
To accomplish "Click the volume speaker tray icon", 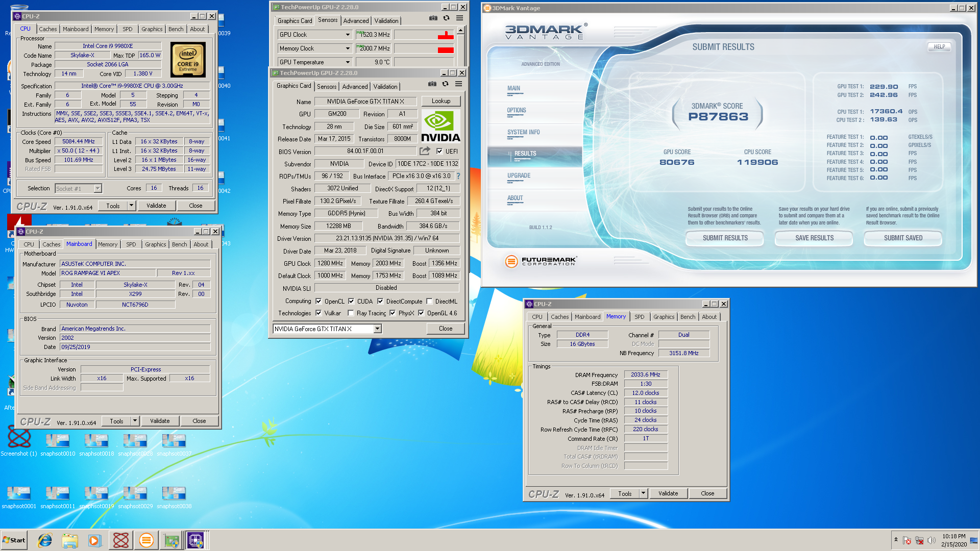I will tap(932, 540).
